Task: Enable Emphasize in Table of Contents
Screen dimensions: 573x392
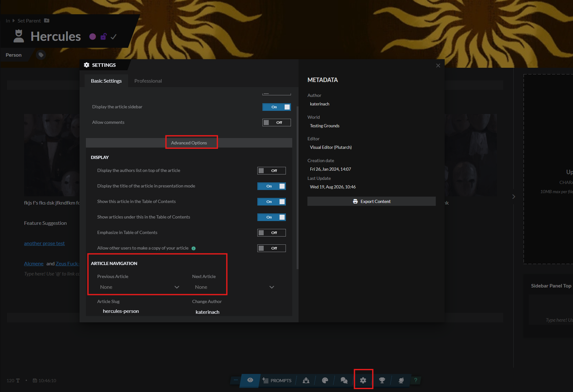Action: pyautogui.click(x=271, y=233)
